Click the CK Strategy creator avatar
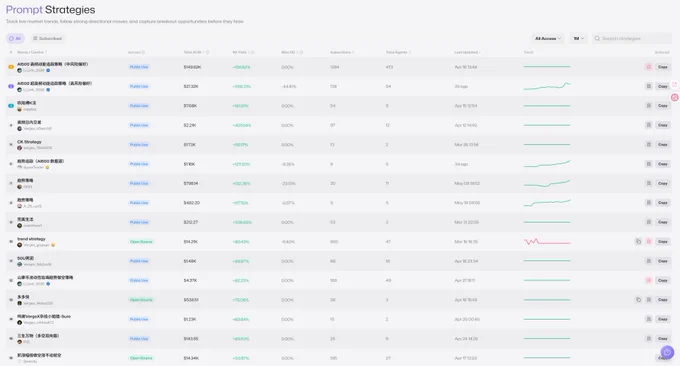Image resolution: width=680 pixels, height=366 pixels. click(20, 148)
